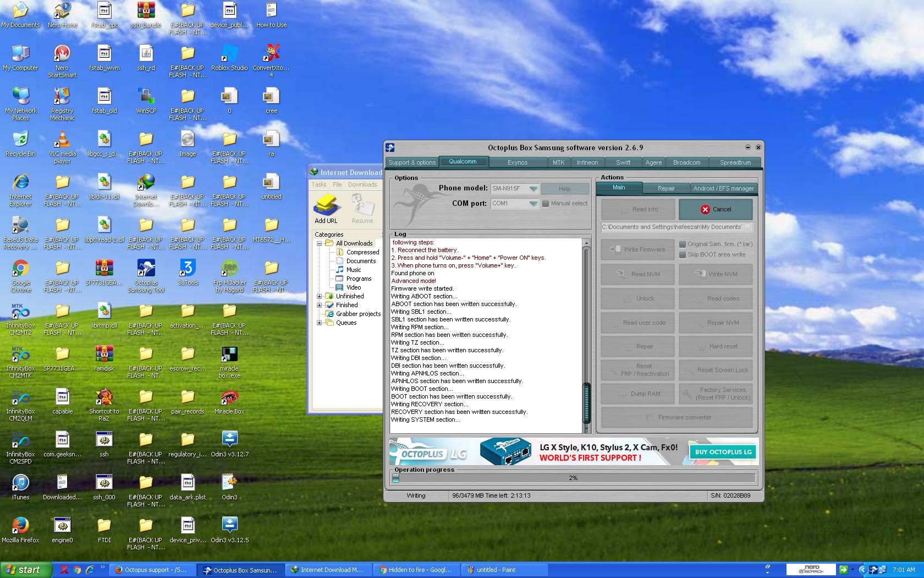Click the operation progress bar
924x578 pixels.
click(574, 478)
